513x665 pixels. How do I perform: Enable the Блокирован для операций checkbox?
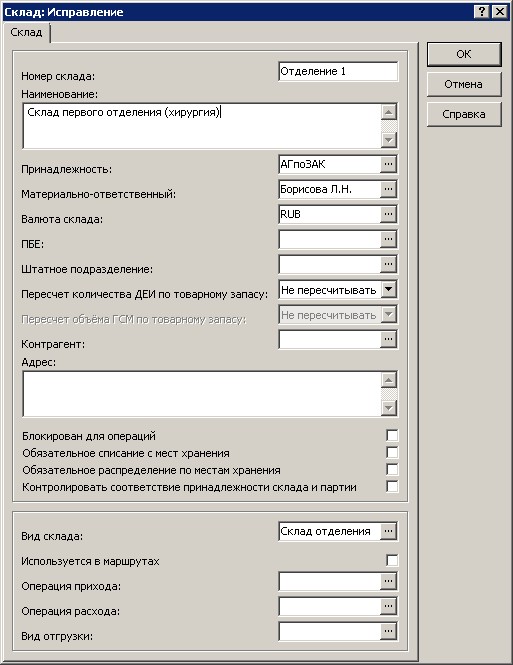pyautogui.click(x=392, y=436)
